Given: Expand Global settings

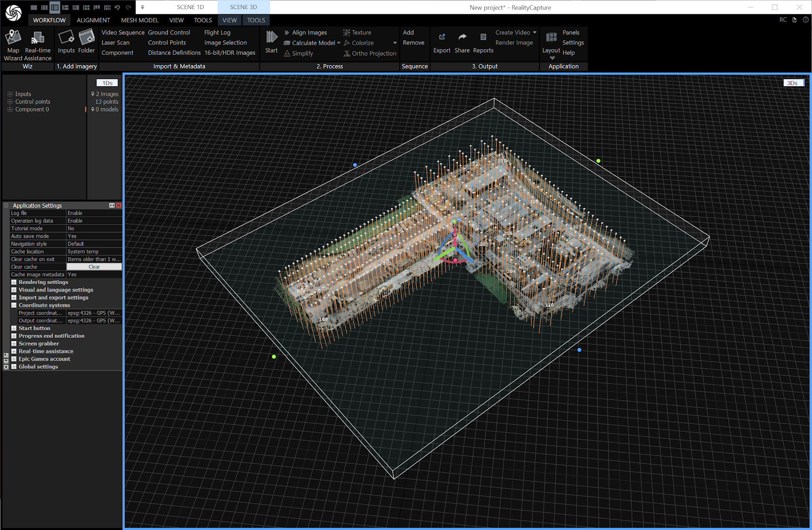Looking at the screenshot, I should (14, 367).
